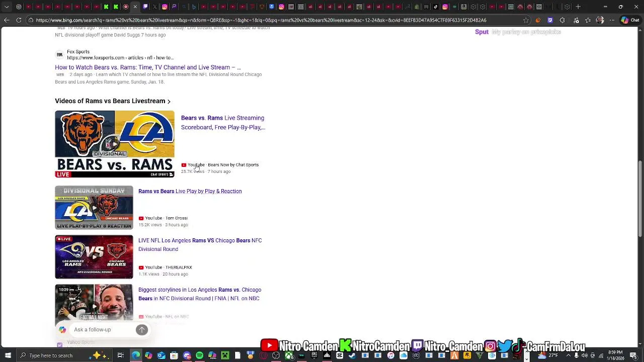Open Biggest storylines Rams vs. Bears link
This screenshot has width=644, height=362.
pyautogui.click(x=200, y=294)
